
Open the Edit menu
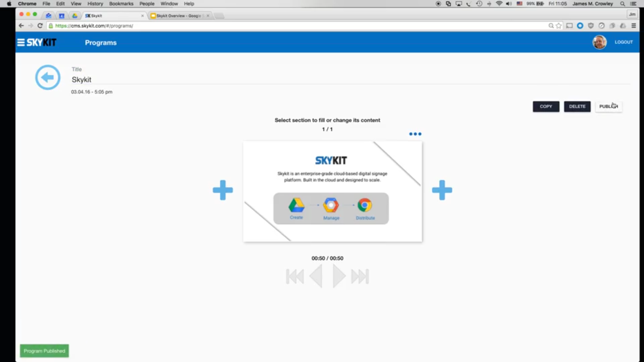(x=60, y=4)
